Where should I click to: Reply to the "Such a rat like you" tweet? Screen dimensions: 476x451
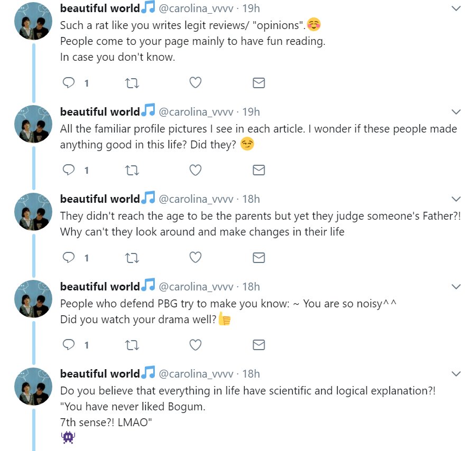tap(69, 83)
